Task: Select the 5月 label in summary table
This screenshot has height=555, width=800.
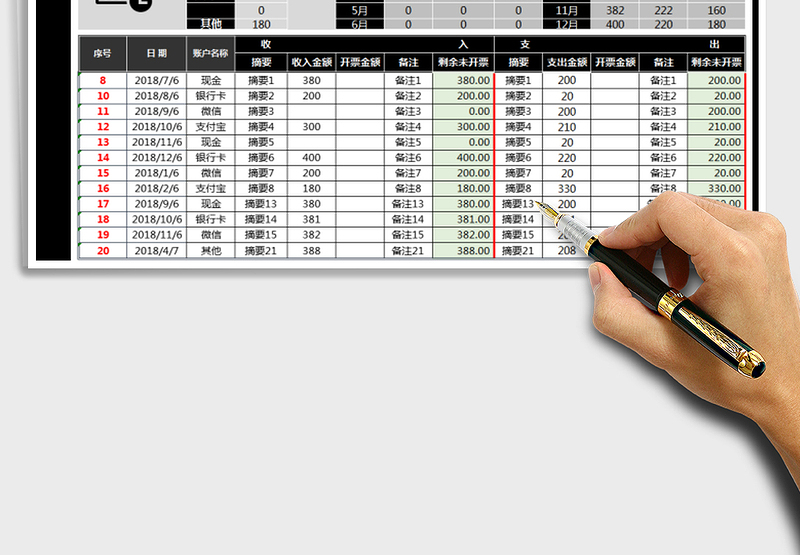Action: tap(360, 9)
